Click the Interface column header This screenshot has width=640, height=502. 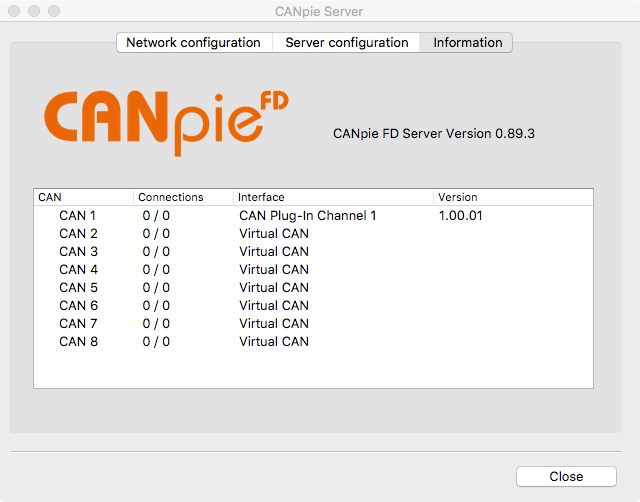tap(333, 197)
